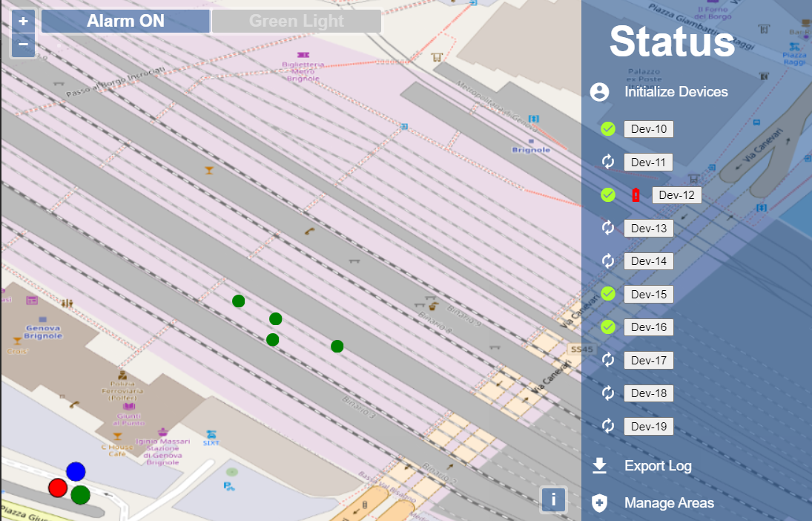Image resolution: width=812 pixels, height=521 pixels.
Task: Open the map info button
Action: [x=553, y=499]
